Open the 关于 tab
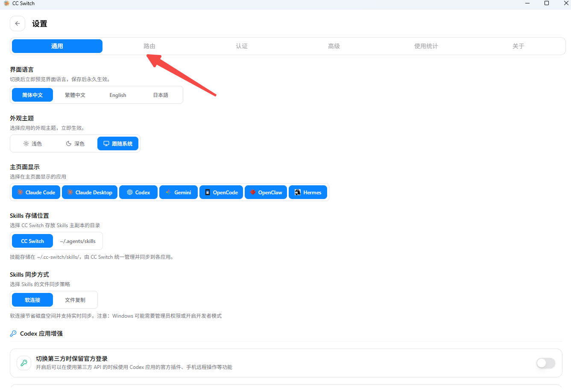This screenshot has width=571, height=392. tap(518, 46)
